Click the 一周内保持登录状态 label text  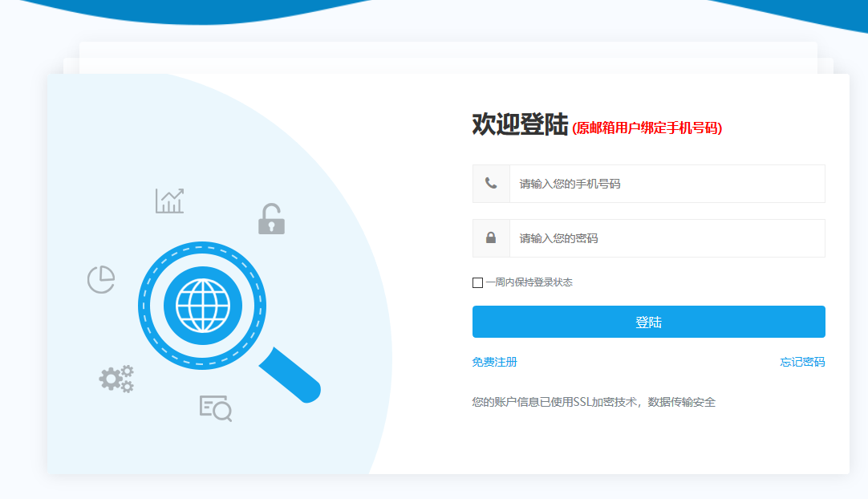[x=529, y=282]
